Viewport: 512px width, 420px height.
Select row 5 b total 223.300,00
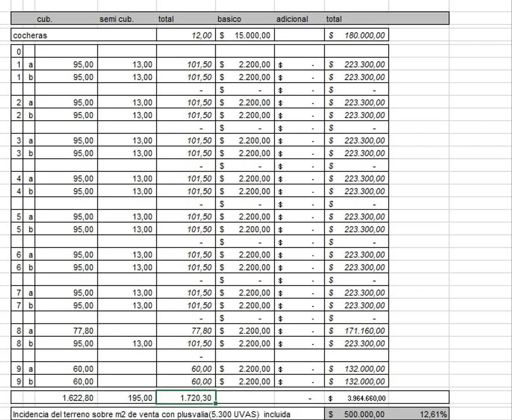click(356, 229)
